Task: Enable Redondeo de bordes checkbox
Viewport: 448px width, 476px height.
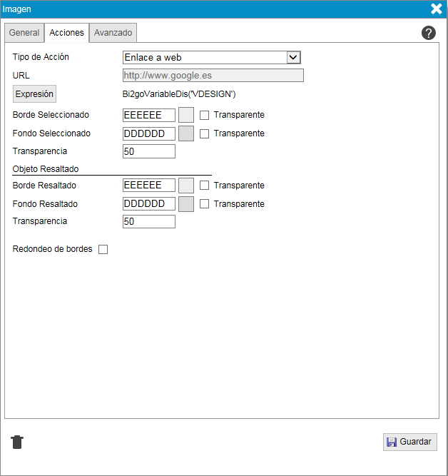Action: [103, 250]
